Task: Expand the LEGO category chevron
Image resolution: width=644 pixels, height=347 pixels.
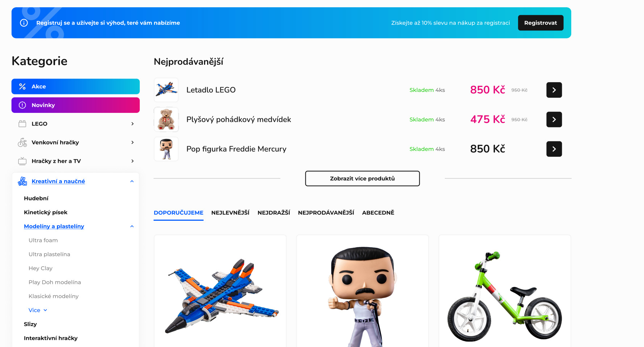Action: click(x=133, y=124)
